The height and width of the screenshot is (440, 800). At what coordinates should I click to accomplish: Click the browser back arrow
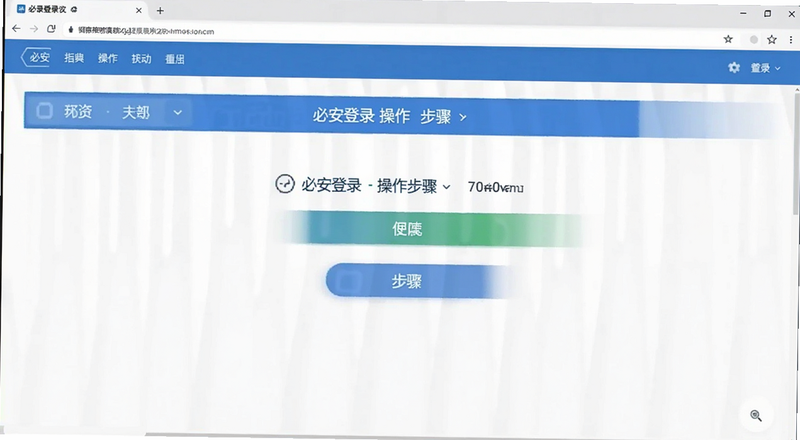(x=16, y=29)
